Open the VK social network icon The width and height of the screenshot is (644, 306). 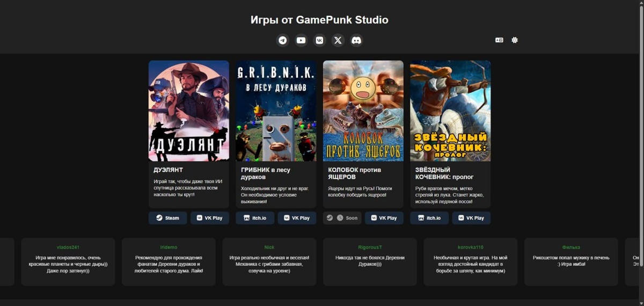(319, 40)
